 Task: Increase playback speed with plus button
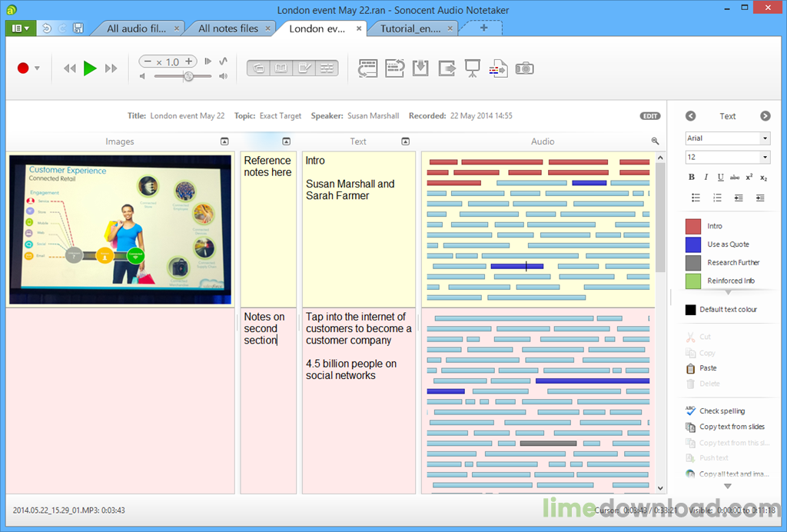(189, 62)
